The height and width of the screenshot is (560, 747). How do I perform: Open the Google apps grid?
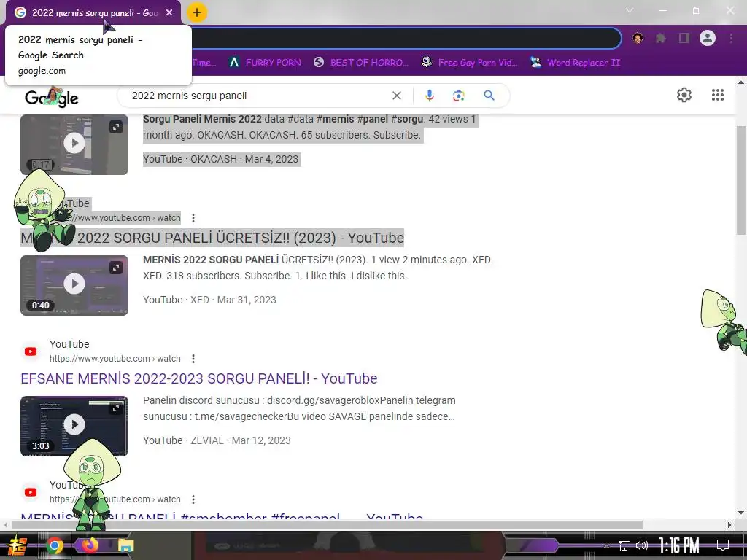(718, 95)
